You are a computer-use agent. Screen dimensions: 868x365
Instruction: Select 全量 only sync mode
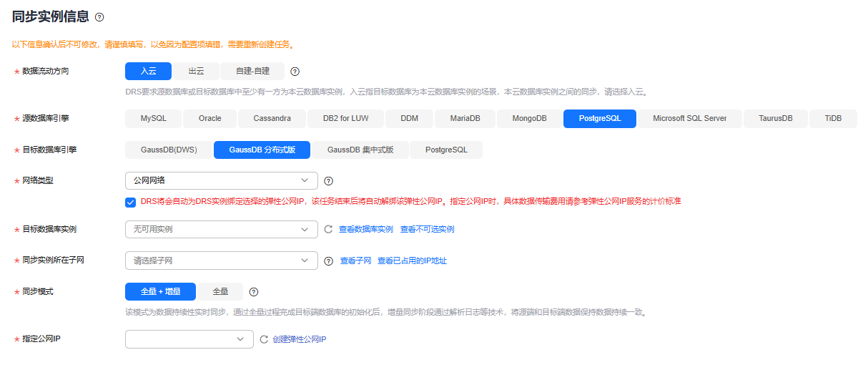220,291
